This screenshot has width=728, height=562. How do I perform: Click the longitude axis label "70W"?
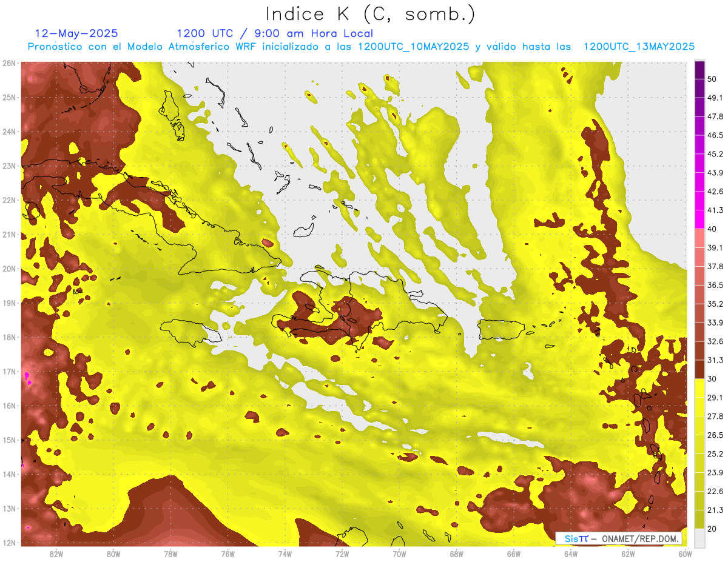coord(399,554)
